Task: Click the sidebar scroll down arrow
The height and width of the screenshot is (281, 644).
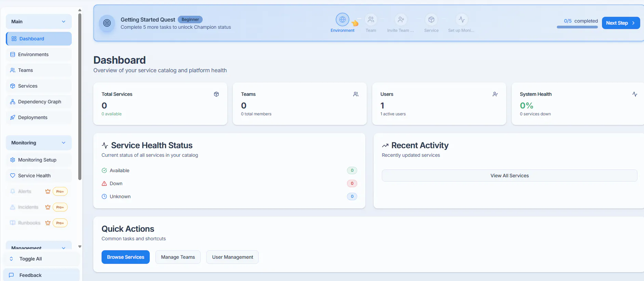Action: pos(80,246)
